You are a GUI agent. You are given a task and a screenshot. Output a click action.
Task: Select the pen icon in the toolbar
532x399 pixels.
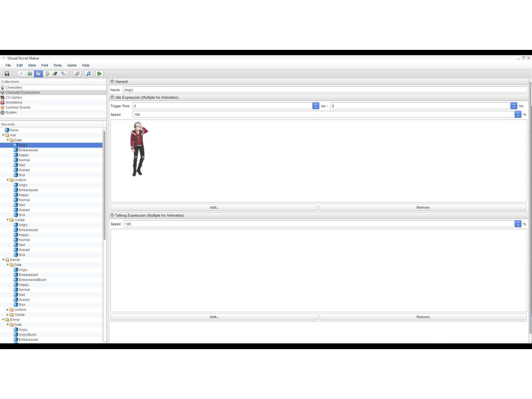(x=21, y=74)
